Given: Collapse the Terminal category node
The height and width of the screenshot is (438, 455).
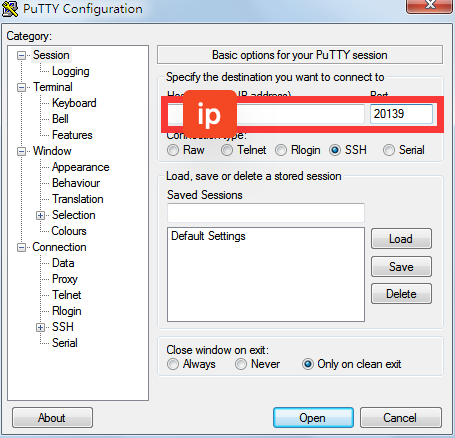Looking at the screenshot, I should (x=21, y=87).
